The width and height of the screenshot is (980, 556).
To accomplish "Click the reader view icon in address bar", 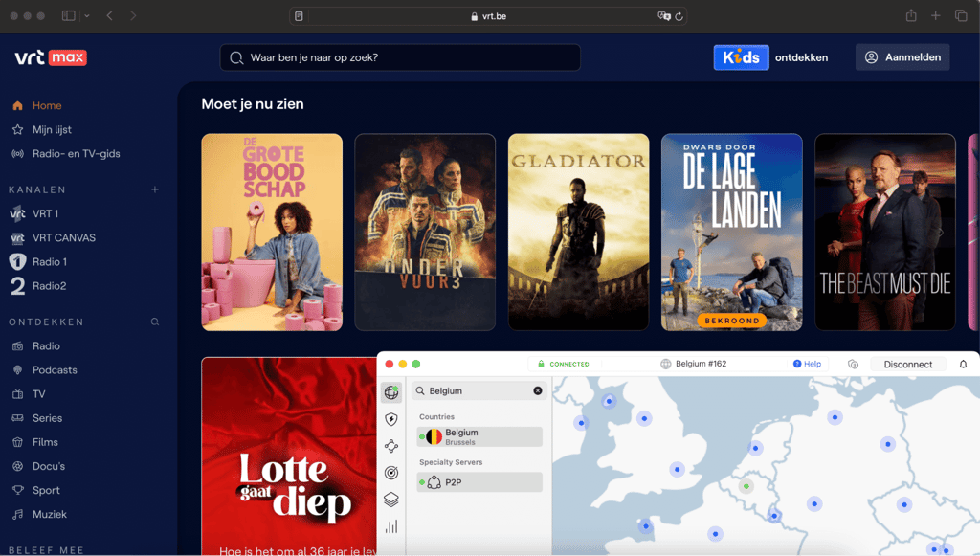I will click(x=299, y=16).
